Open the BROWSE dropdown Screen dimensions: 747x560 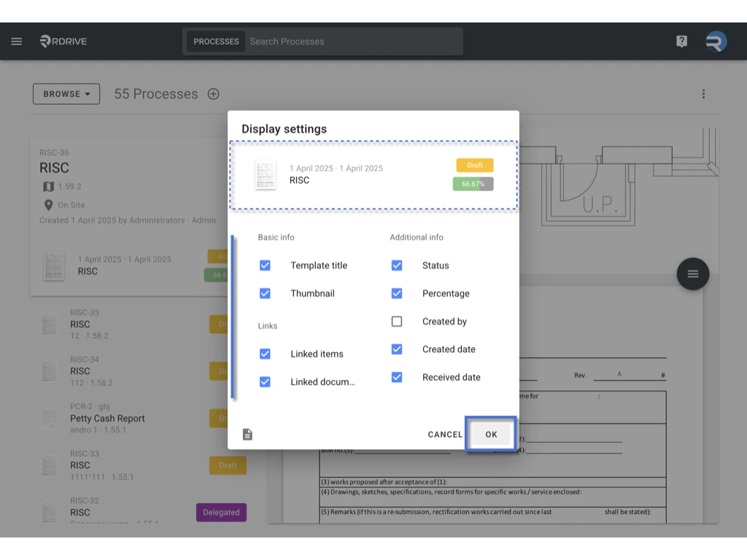pos(66,93)
